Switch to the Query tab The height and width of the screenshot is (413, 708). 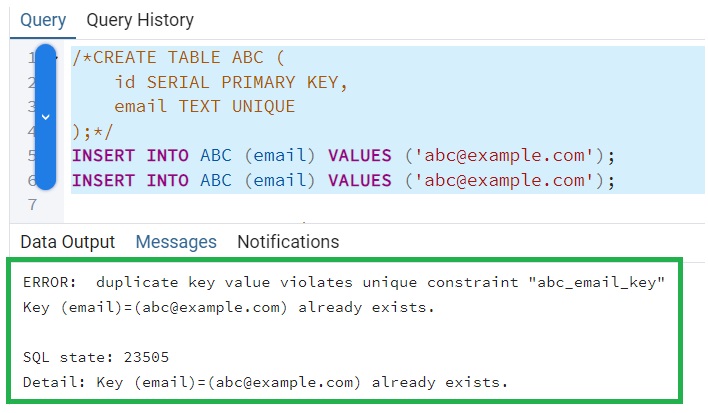pyautogui.click(x=43, y=20)
